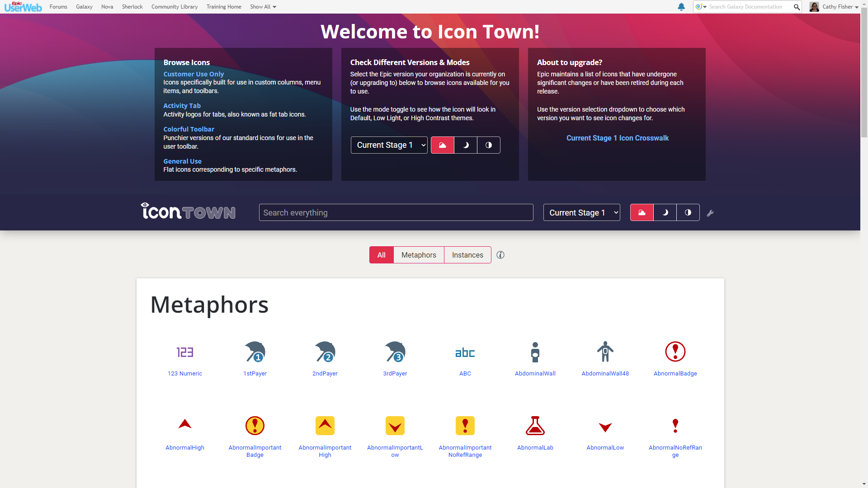Open Nova in the top menu
The image size is (868, 488).
[x=107, y=7]
